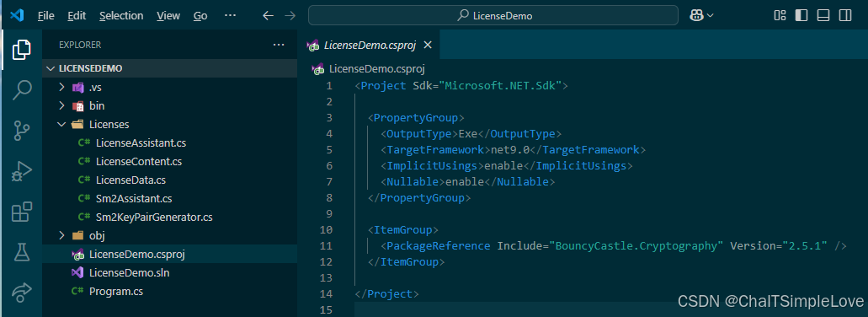Open the Selection menu
Screen dimensions: 868x317
coord(121,15)
